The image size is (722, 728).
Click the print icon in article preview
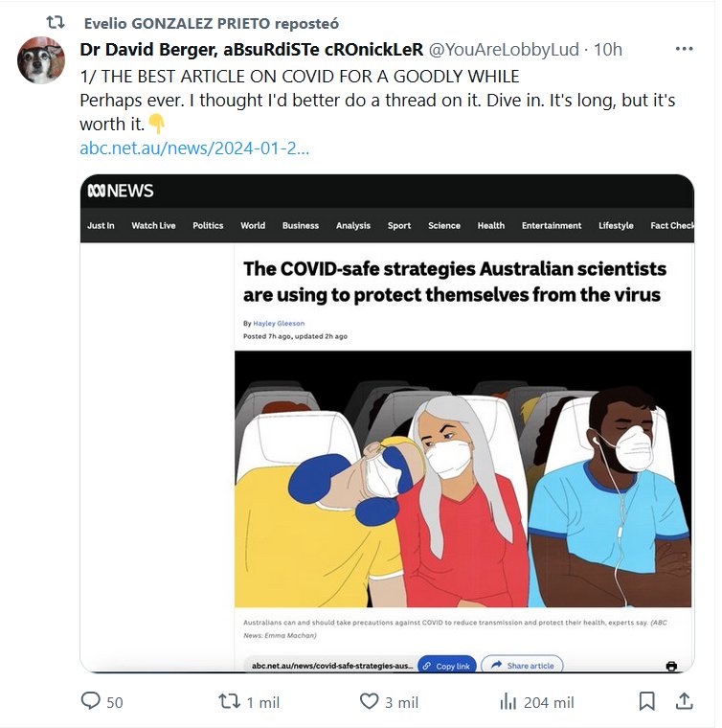[671, 666]
